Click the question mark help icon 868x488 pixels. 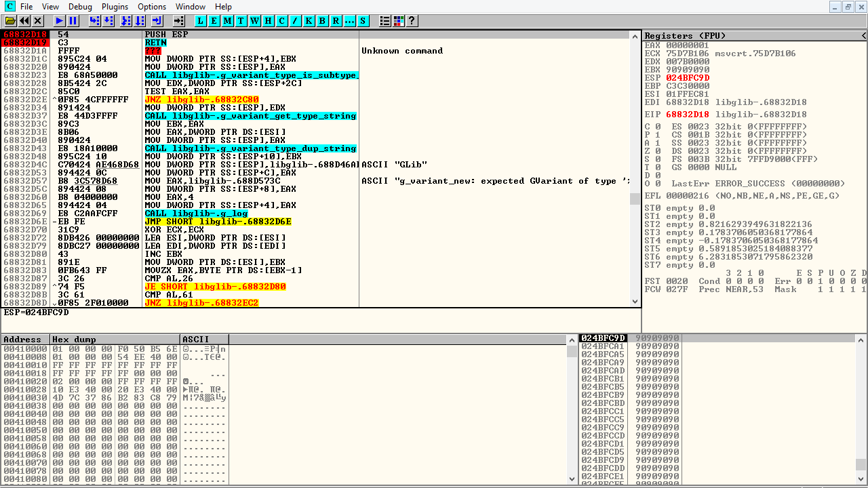pos(412,21)
